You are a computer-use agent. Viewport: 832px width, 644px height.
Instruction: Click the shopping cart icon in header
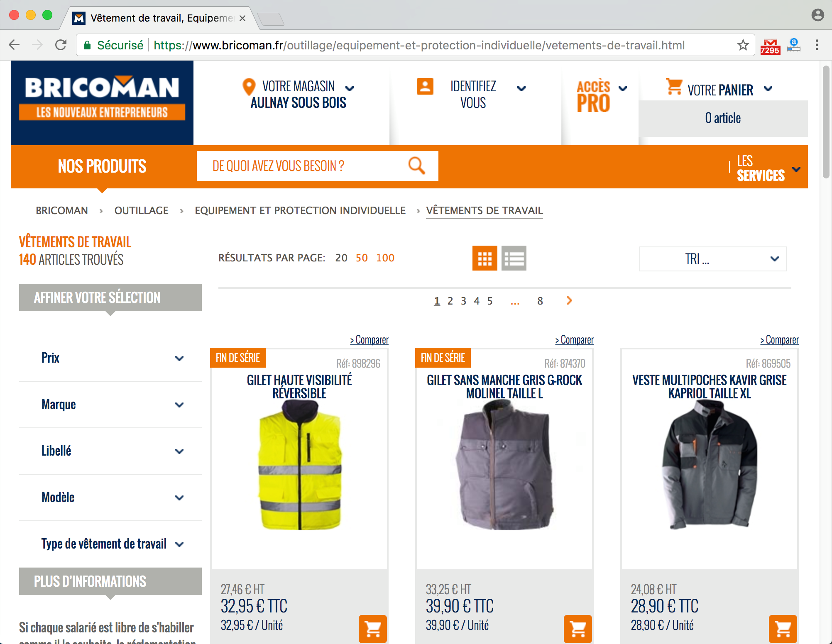click(x=674, y=87)
